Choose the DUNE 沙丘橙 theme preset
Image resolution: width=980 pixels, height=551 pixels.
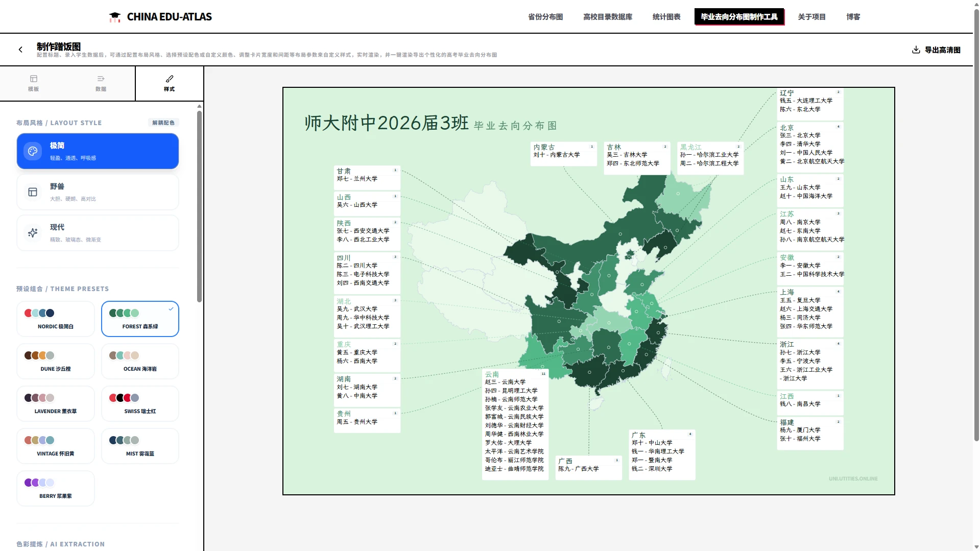click(56, 361)
